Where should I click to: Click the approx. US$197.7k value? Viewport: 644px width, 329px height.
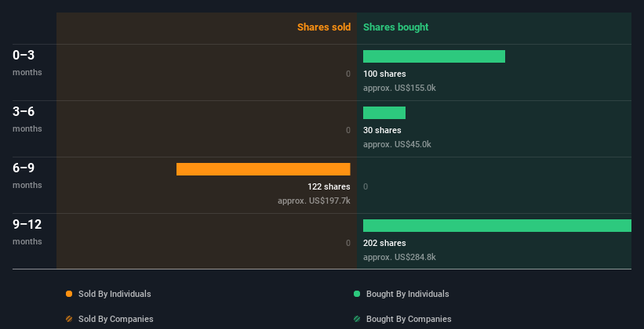click(315, 201)
